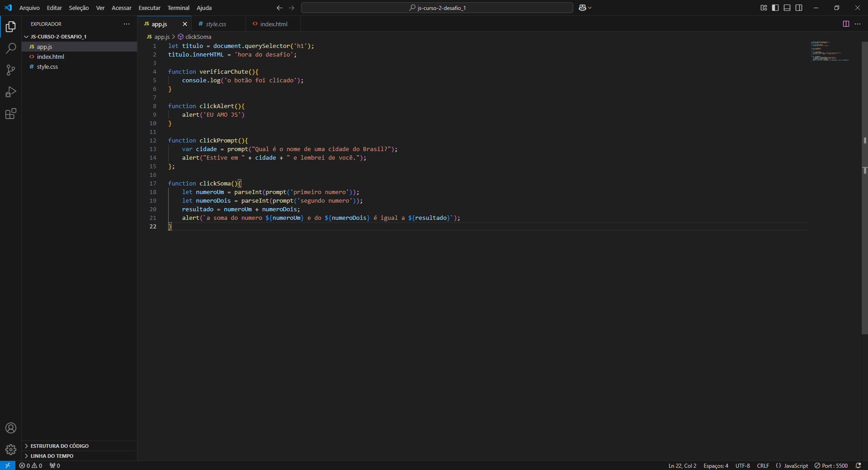Open style.css from the explorer tree
Image resolution: width=868 pixels, height=470 pixels.
tap(79, 66)
